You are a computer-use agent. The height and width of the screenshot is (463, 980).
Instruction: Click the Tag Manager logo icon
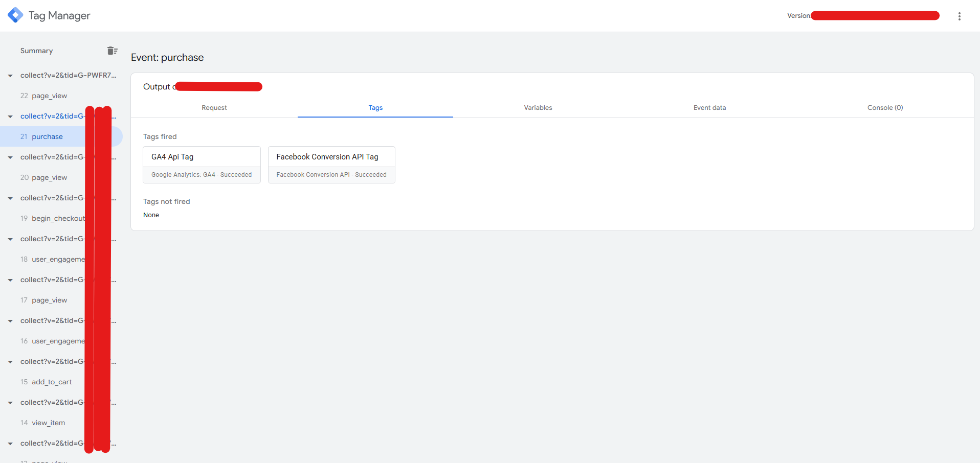[15, 15]
